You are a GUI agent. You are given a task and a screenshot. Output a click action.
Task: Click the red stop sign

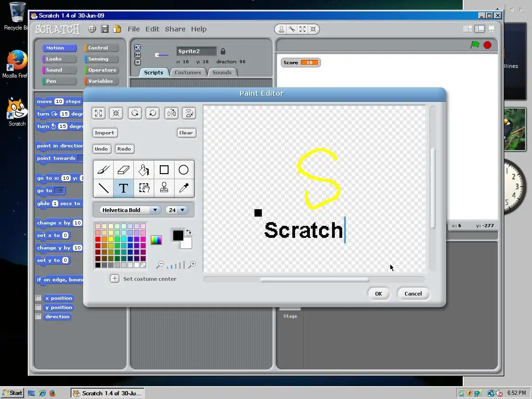pos(488,45)
